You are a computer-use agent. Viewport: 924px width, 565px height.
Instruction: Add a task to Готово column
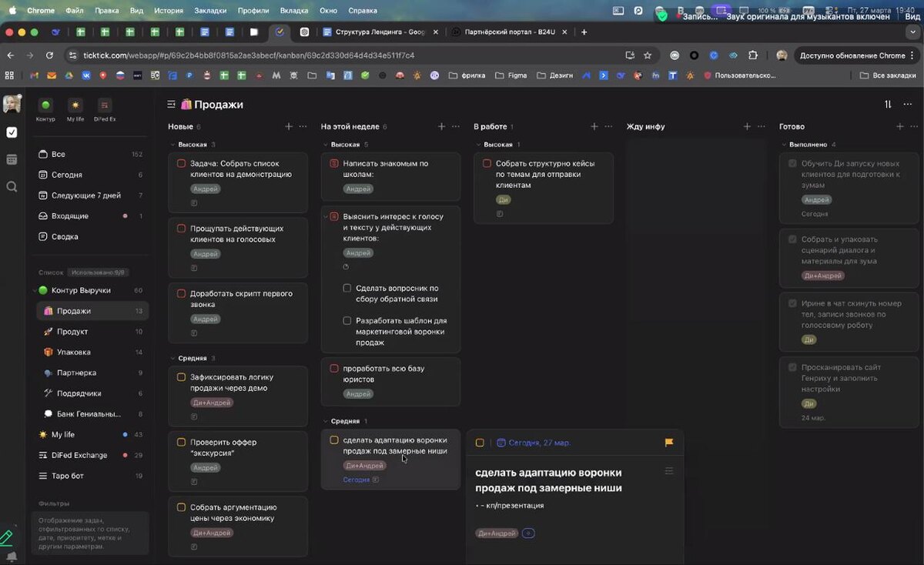(900, 126)
